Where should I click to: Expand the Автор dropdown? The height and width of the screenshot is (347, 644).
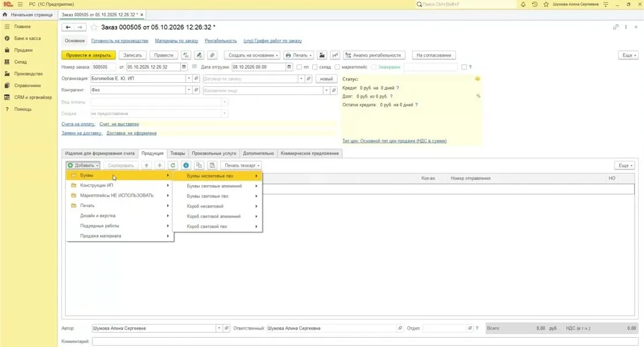click(219, 328)
